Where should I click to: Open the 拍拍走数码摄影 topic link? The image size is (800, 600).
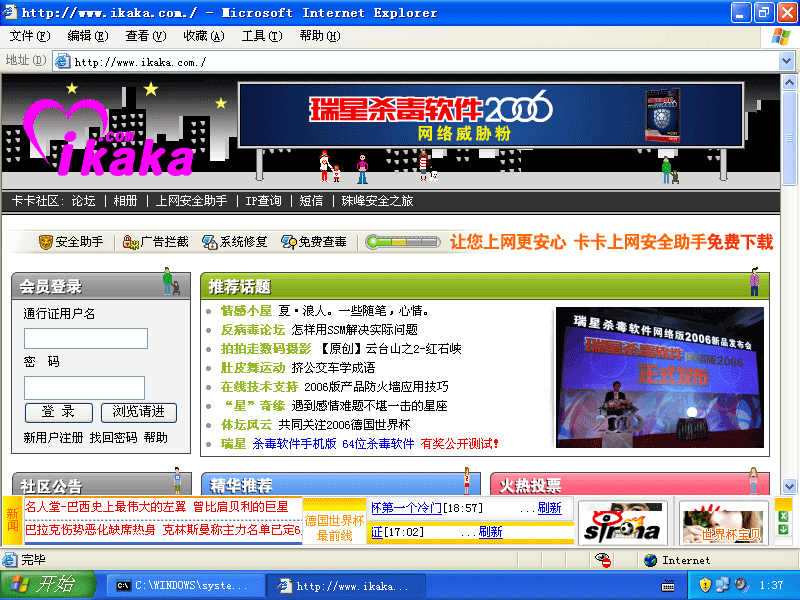266,348
